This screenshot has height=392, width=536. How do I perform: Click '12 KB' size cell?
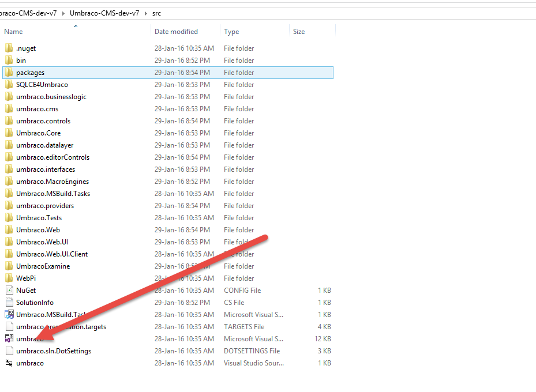coord(323,339)
